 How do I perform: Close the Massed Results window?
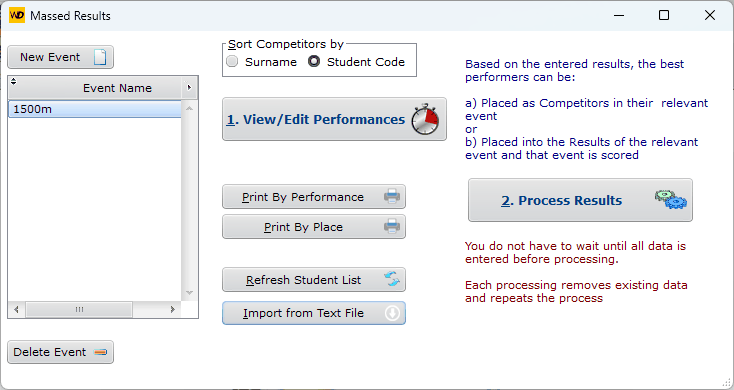[710, 15]
